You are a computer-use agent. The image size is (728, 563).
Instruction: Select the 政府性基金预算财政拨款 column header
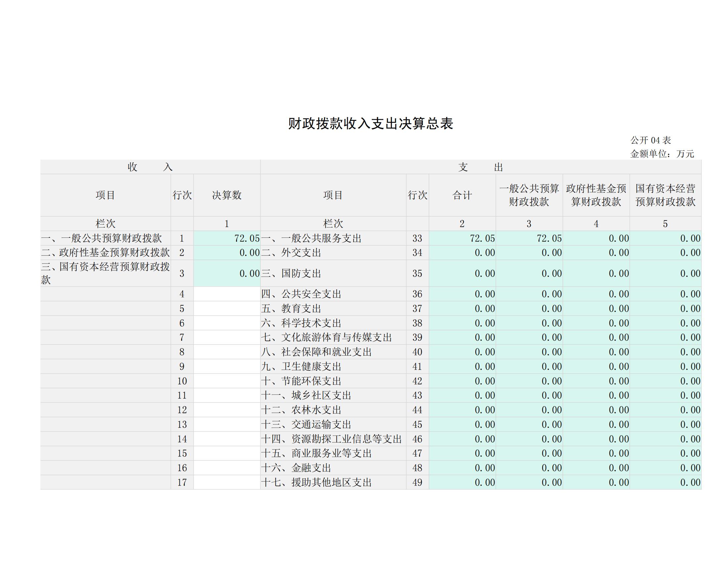point(596,195)
